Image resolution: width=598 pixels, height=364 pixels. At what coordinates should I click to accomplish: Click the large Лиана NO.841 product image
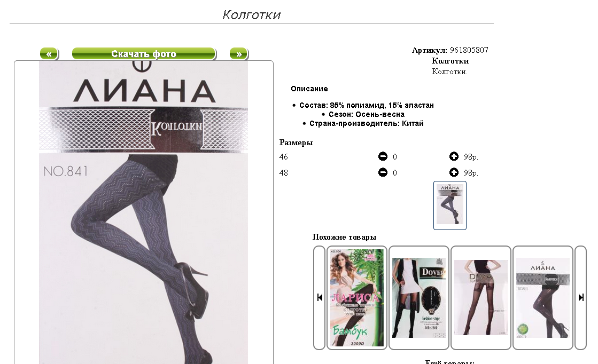[143, 212]
